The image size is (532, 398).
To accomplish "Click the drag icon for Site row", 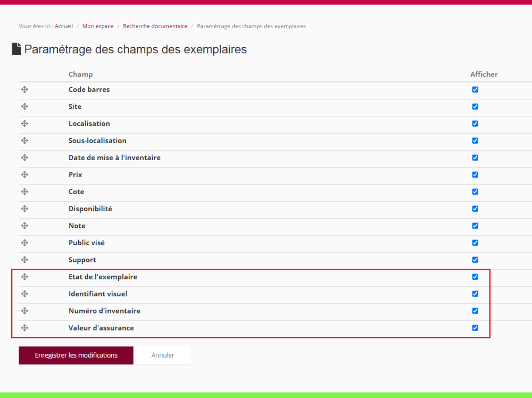I will coord(24,106).
